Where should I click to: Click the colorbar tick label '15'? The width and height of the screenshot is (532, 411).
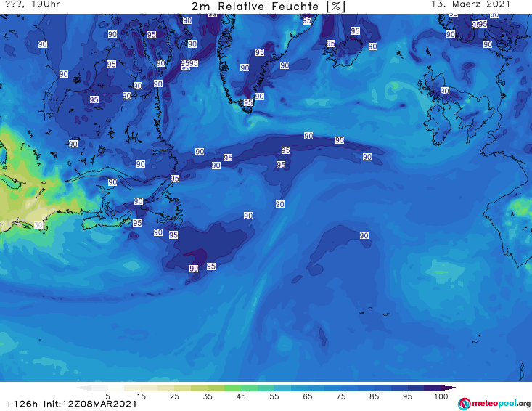[141, 396]
